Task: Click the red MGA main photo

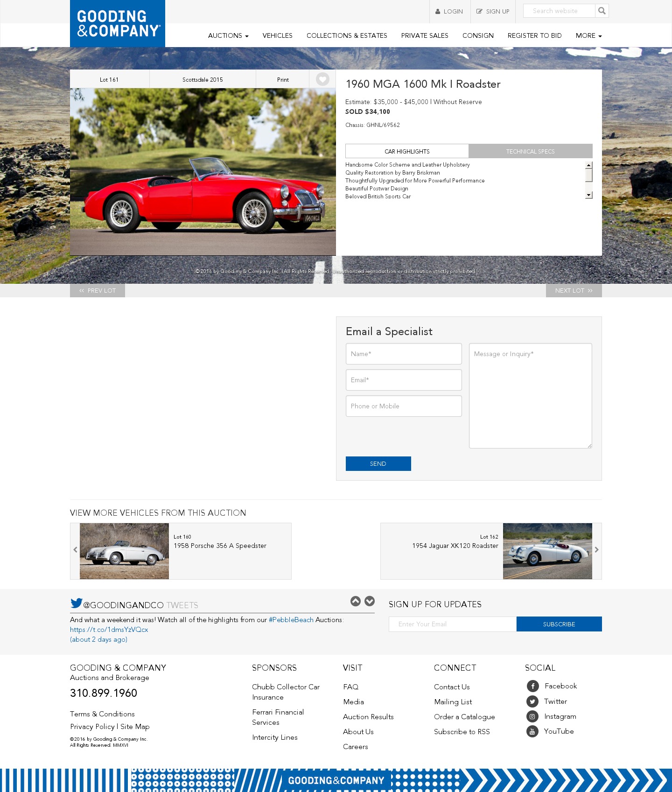Action: pos(203,172)
